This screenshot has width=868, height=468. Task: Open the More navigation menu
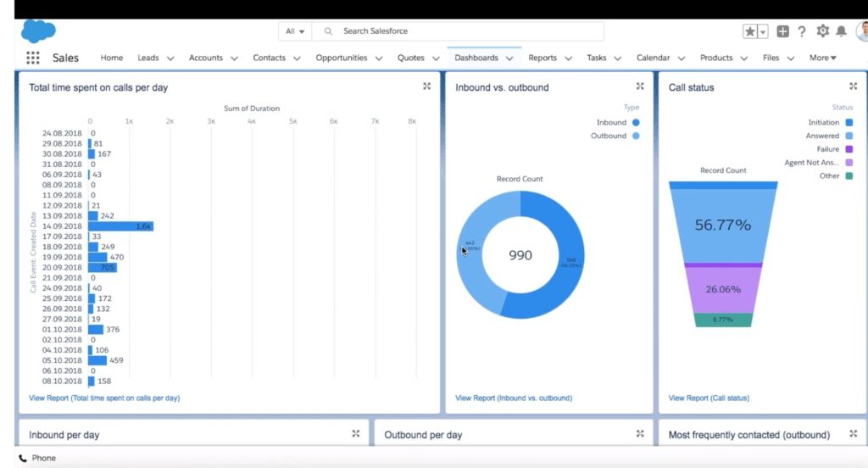pyautogui.click(x=822, y=58)
